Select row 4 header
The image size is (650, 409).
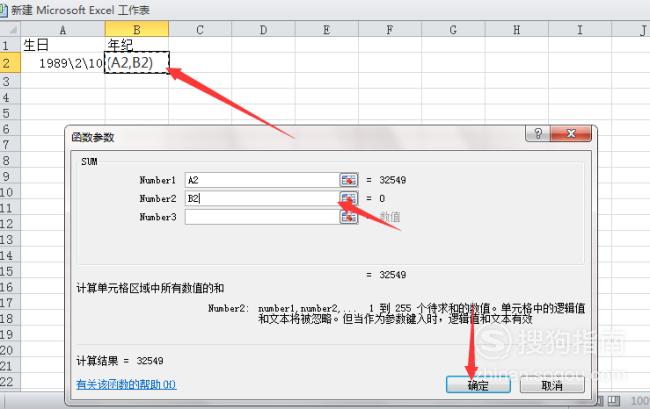click(x=10, y=97)
